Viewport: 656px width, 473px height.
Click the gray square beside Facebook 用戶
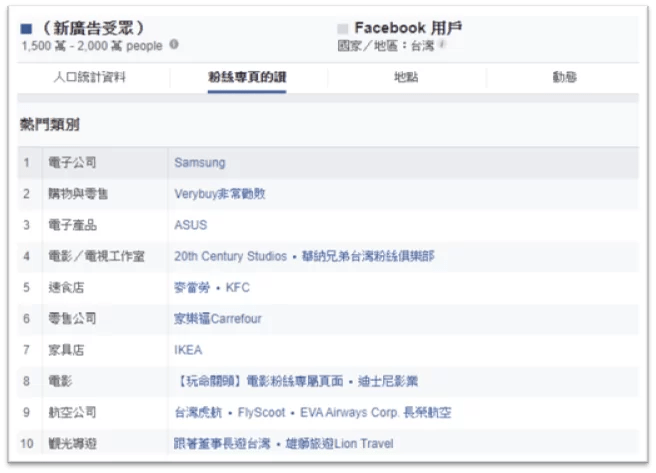click(343, 29)
